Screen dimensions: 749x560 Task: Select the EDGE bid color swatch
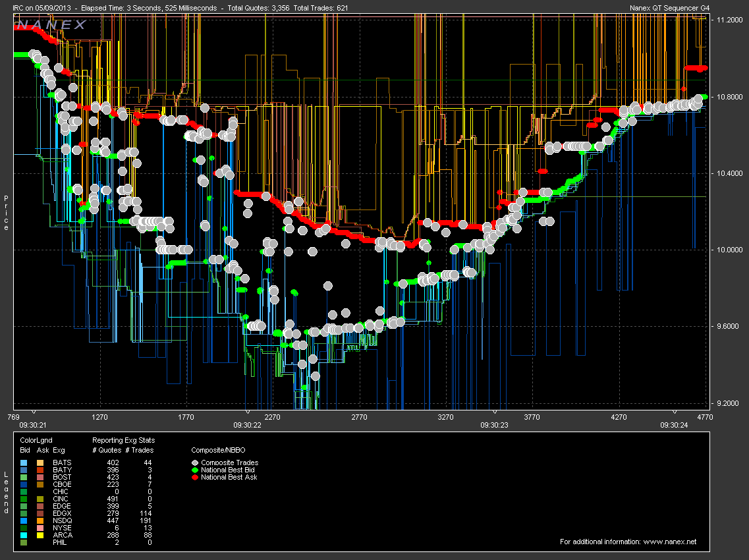pos(24,506)
